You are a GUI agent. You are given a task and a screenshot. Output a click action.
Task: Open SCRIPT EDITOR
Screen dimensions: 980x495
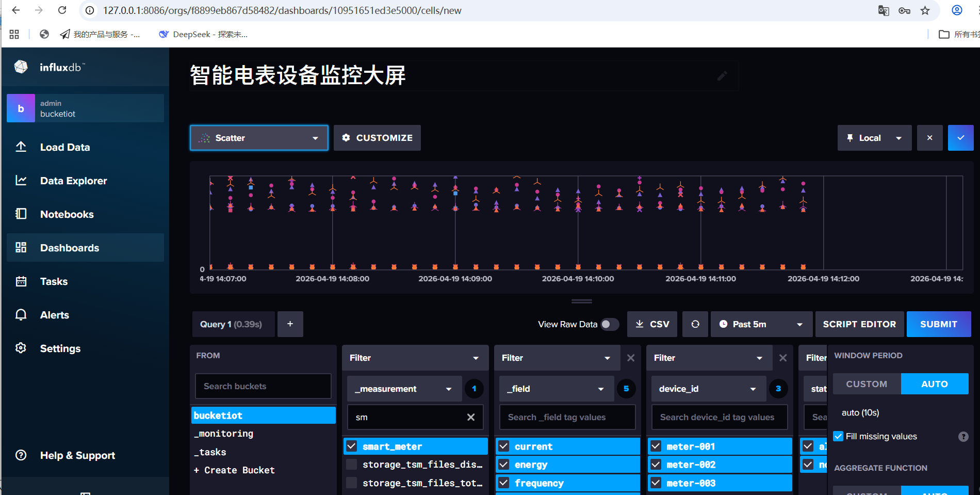pyautogui.click(x=859, y=324)
